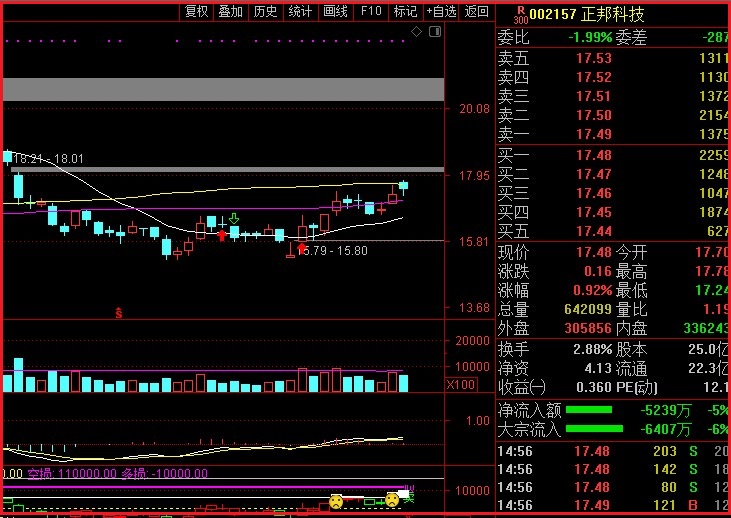Click the red up arrow near 15.79 label
731x518 pixels.
tap(301, 247)
